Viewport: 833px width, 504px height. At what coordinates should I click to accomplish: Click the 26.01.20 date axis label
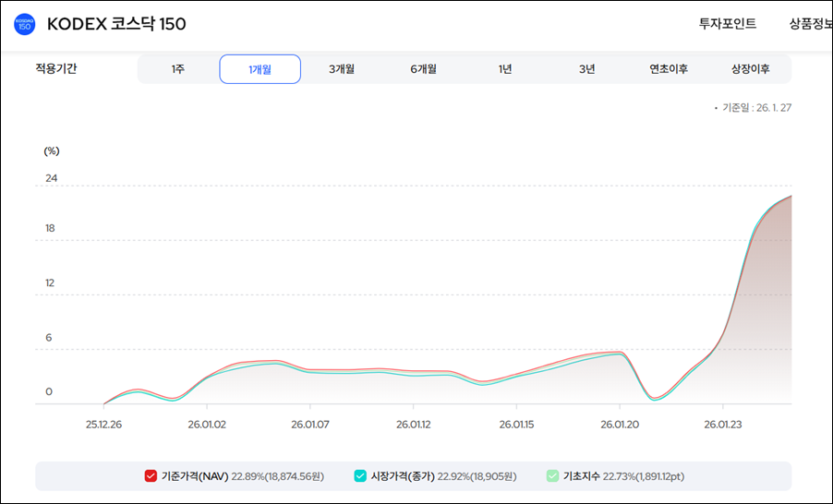620,425
